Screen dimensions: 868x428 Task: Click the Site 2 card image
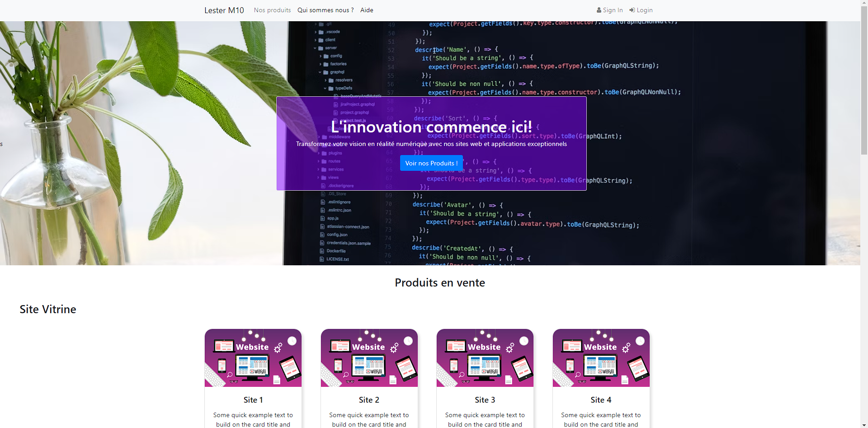tap(369, 358)
